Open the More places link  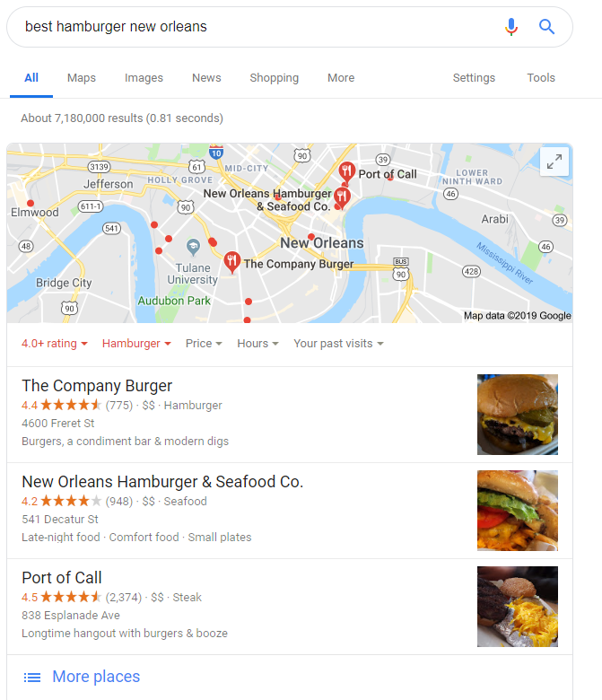(96, 677)
